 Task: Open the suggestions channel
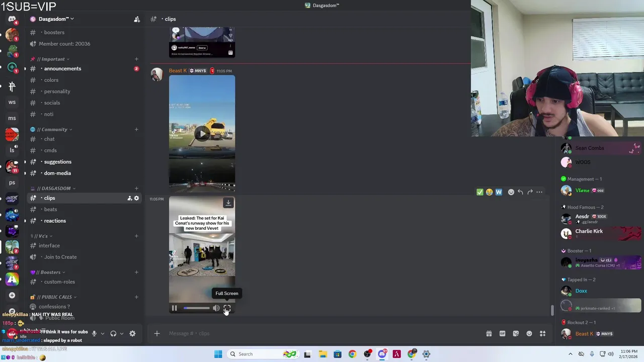click(x=85, y=161)
